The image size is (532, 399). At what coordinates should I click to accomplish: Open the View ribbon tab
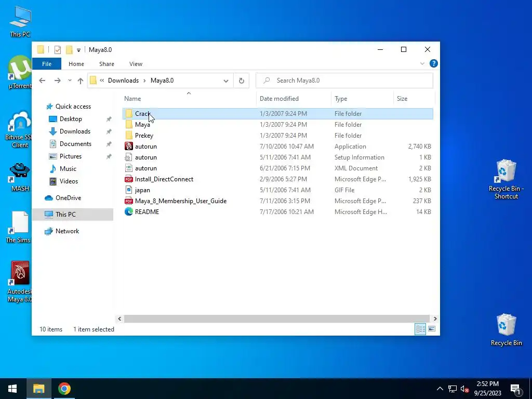coord(136,64)
